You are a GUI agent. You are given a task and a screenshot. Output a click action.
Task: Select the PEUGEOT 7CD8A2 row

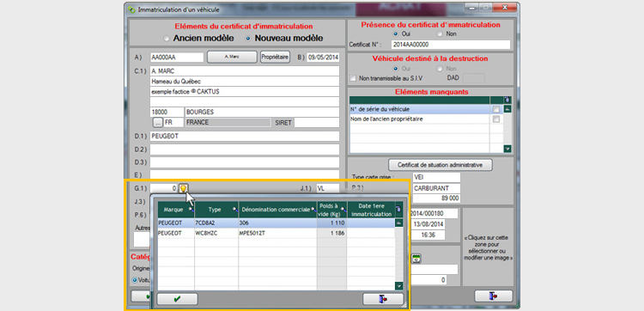point(276,223)
